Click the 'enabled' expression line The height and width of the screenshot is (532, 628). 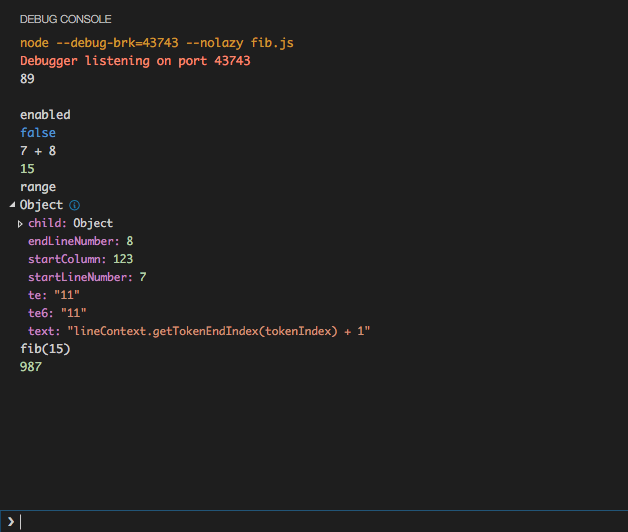[45, 115]
